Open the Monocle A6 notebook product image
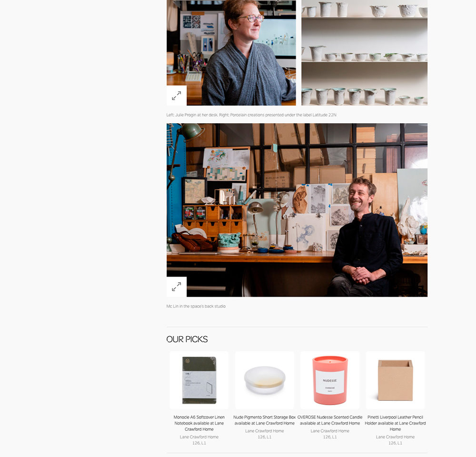Screen dimensions: 476x457 (x=199, y=380)
